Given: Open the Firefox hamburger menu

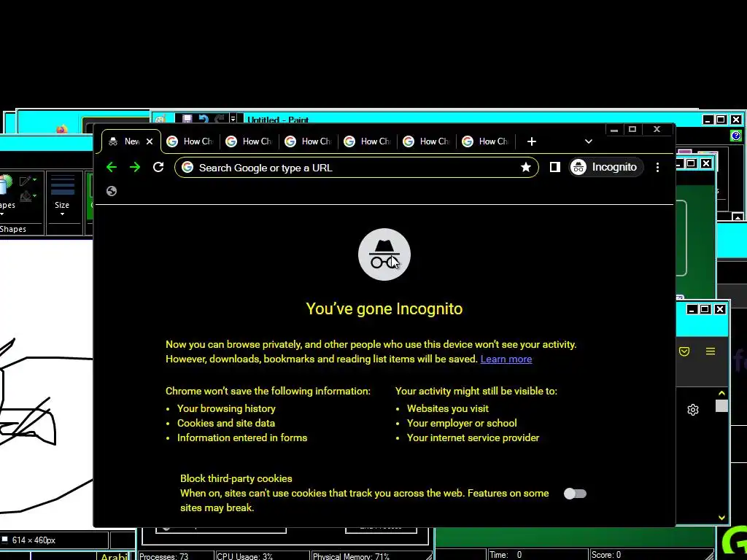Looking at the screenshot, I should click(711, 351).
